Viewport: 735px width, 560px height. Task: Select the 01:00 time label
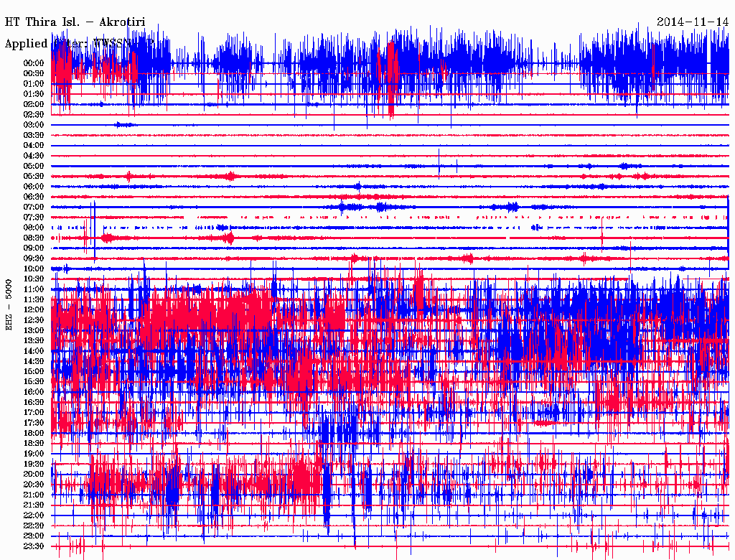click(33, 84)
